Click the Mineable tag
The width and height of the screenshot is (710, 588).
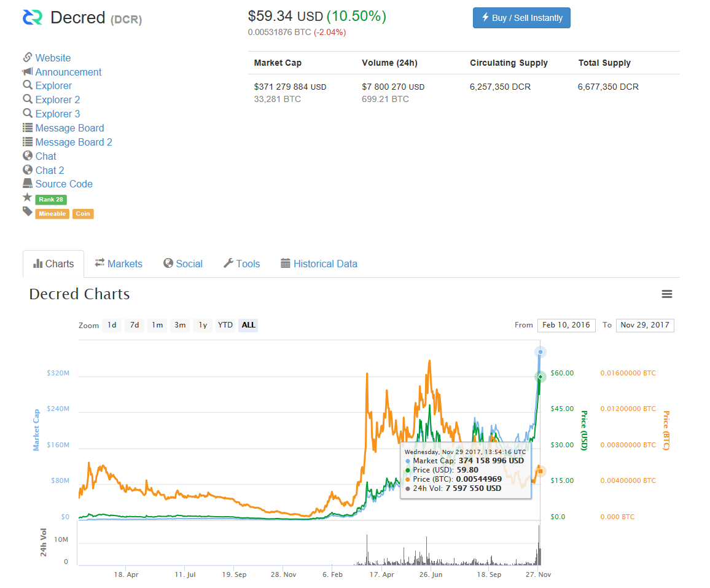point(52,213)
